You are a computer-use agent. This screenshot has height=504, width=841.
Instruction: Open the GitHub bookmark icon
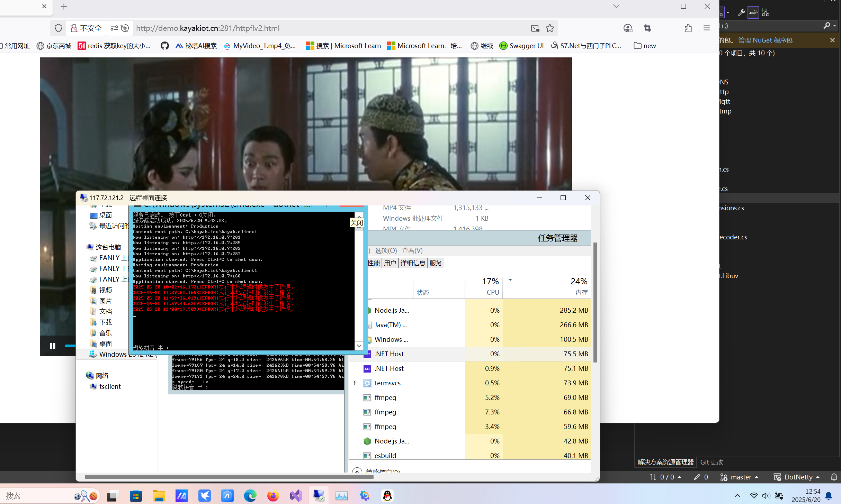pos(164,46)
